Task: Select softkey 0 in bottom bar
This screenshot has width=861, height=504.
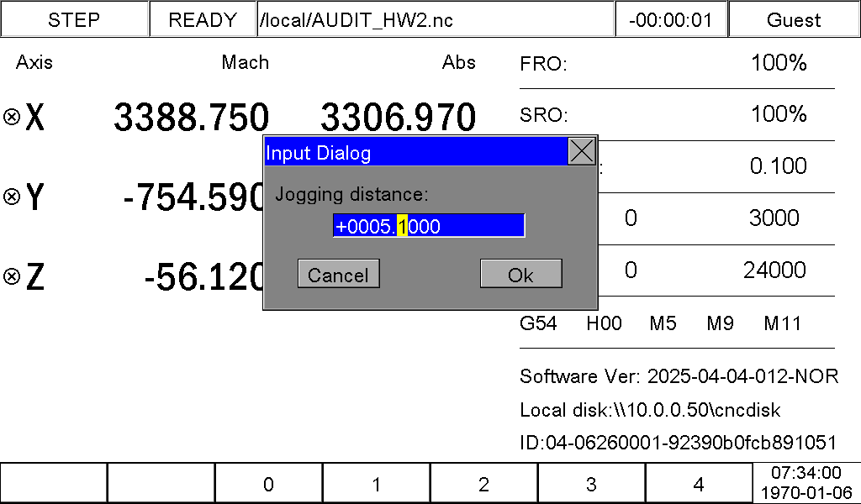Action: pos(268,483)
